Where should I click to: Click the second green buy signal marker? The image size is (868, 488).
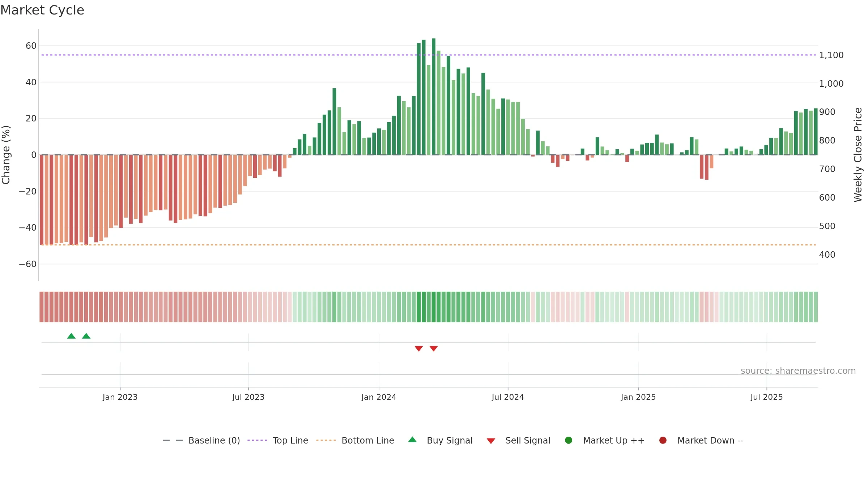click(x=86, y=336)
